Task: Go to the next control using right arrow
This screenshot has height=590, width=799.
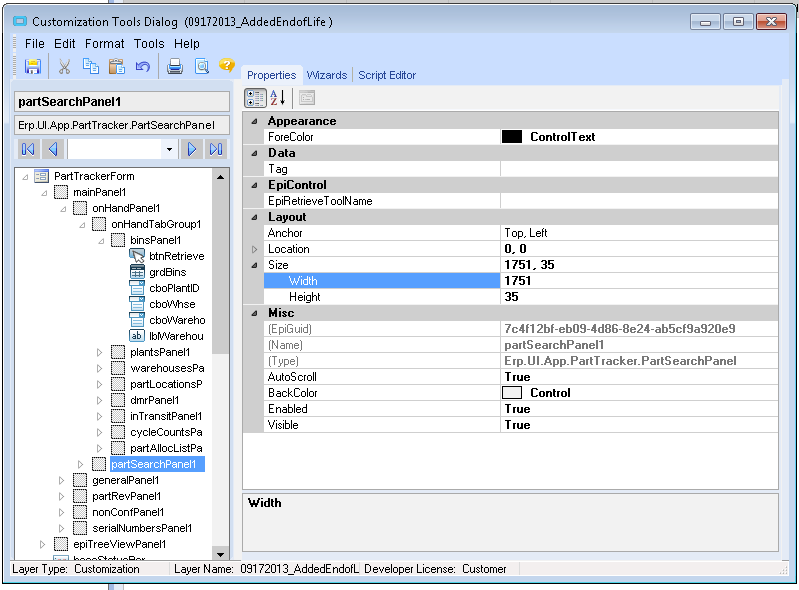Action: click(x=192, y=149)
